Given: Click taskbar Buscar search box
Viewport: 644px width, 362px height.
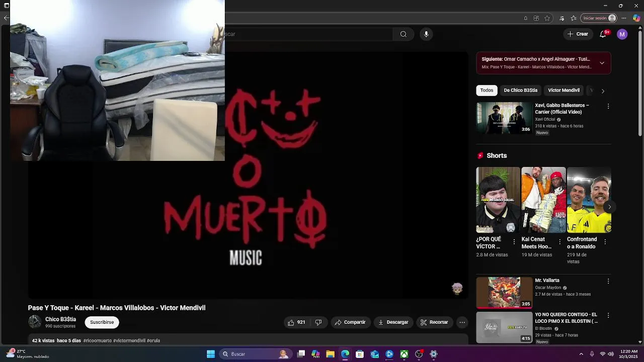Looking at the screenshot, I should click(256, 354).
